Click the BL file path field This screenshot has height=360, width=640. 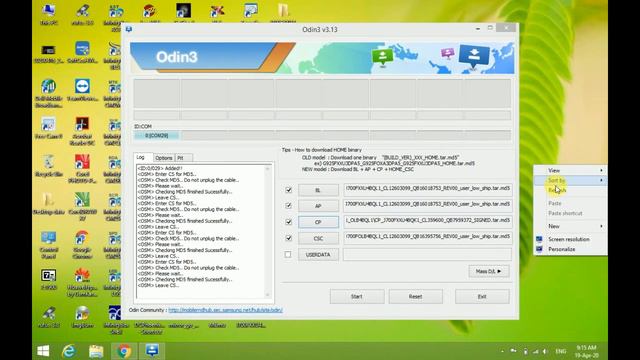[x=427, y=189]
